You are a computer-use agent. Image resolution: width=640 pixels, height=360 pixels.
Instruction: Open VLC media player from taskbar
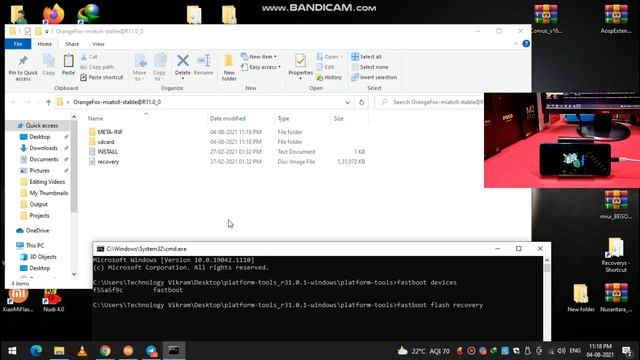click(82, 351)
